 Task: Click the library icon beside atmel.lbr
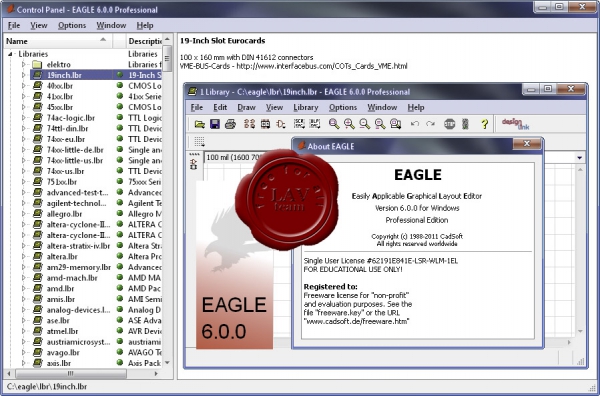click(x=38, y=331)
